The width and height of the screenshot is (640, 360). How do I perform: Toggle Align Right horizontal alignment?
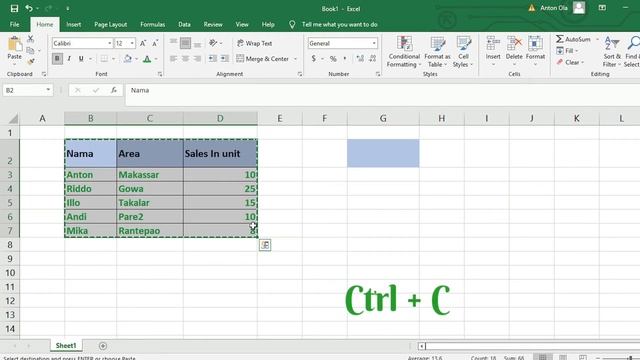197,59
